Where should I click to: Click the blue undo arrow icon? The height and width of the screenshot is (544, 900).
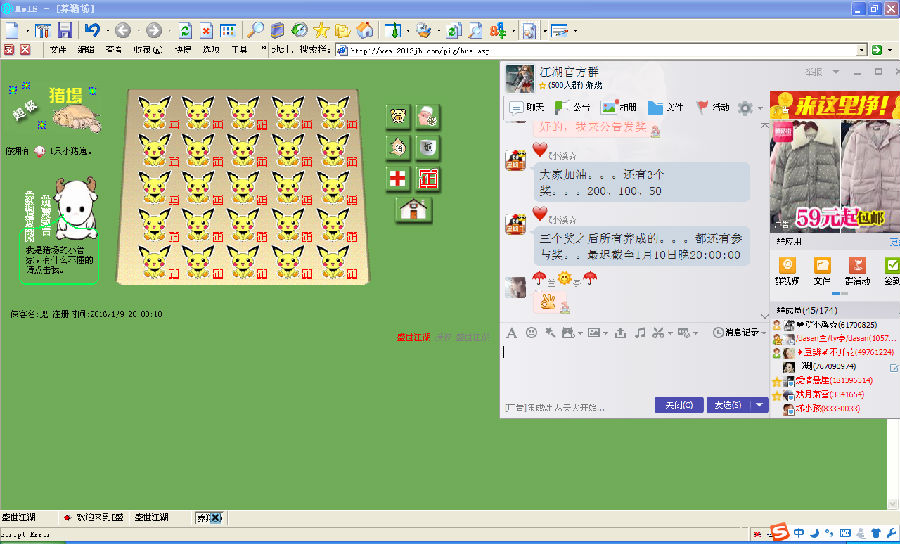92,30
